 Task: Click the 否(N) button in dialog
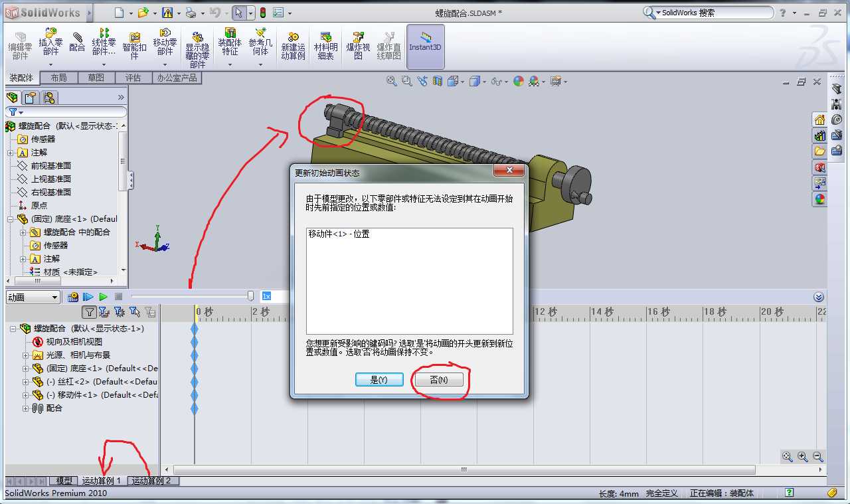pyautogui.click(x=438, y=380)
